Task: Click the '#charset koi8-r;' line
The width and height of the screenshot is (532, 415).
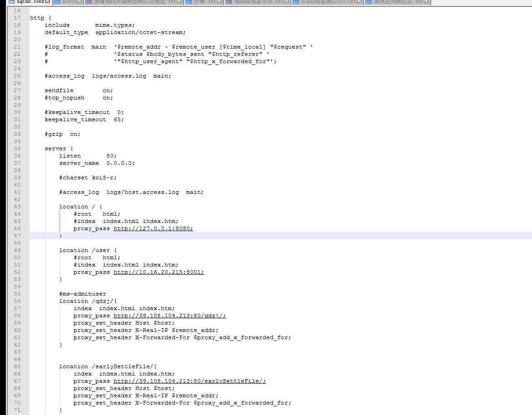Action: point(88,178)
